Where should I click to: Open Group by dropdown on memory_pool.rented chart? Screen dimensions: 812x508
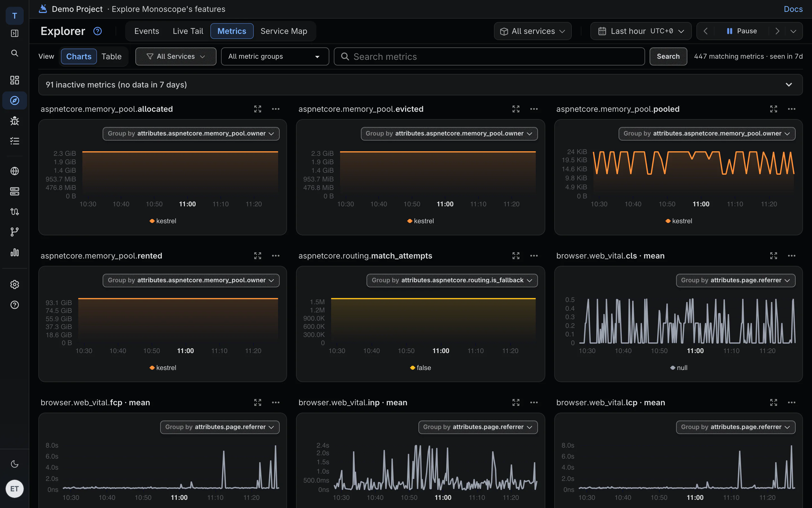click(x=191, y=280)
